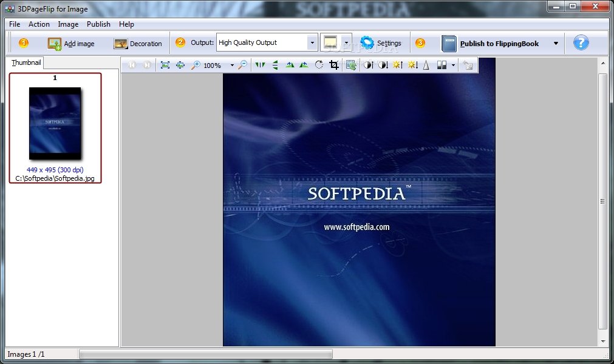
Task: Flip image horizontally with green icon
Action: click(260, 65)
